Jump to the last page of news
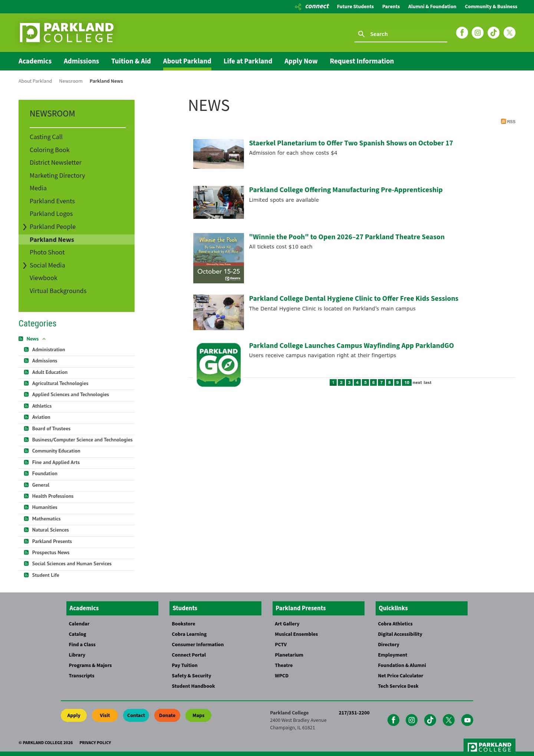This screenshot has height=756, width=534. [428, 382]
